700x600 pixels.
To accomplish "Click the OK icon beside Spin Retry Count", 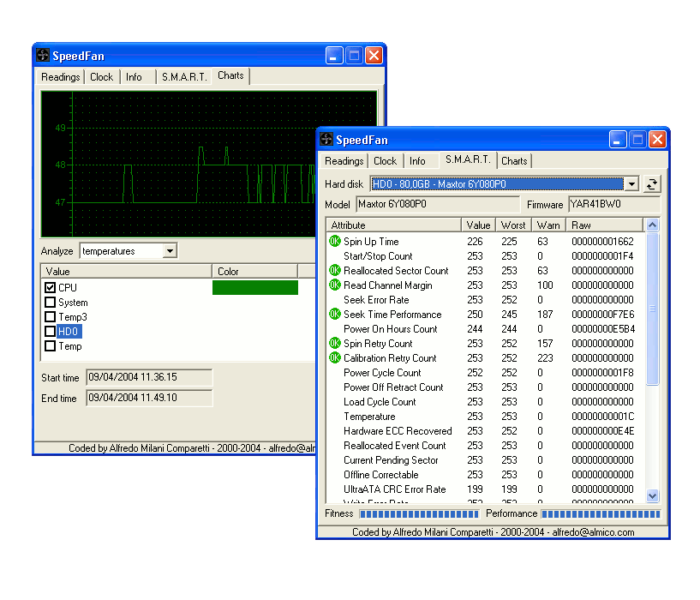I will coord(335,343).
